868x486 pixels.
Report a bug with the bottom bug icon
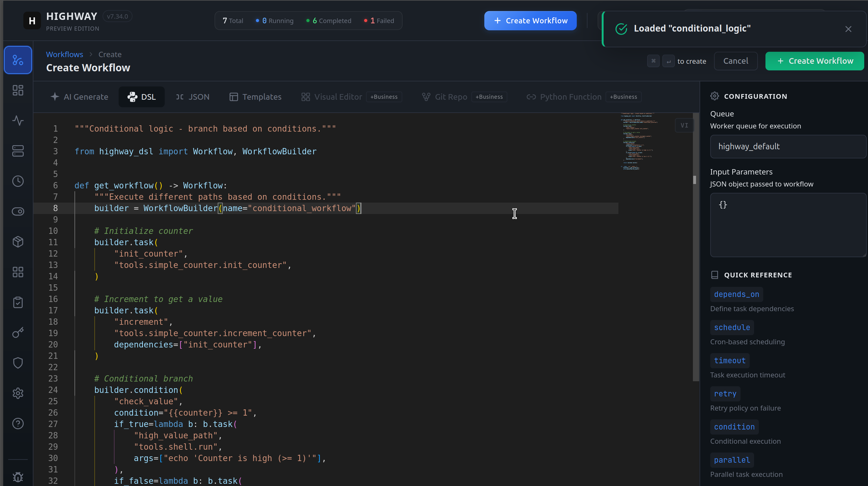tap(18, 477)
